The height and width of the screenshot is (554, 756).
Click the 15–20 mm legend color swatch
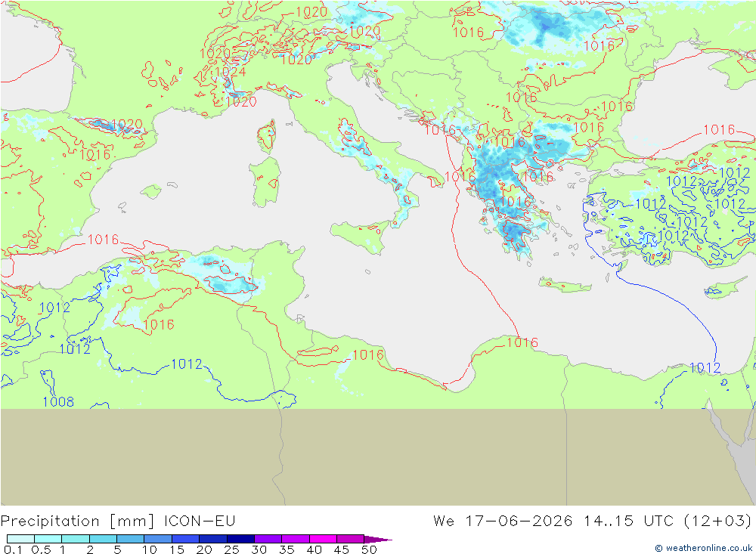[x=186, y=539]
